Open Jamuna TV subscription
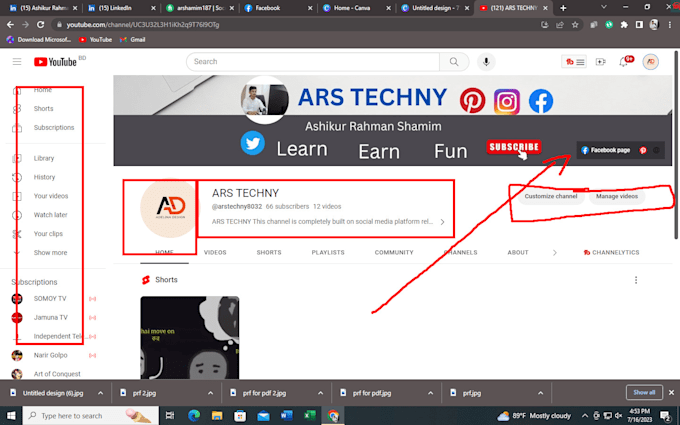The height and width of the screenshot is (425, 680). point(53,317)
